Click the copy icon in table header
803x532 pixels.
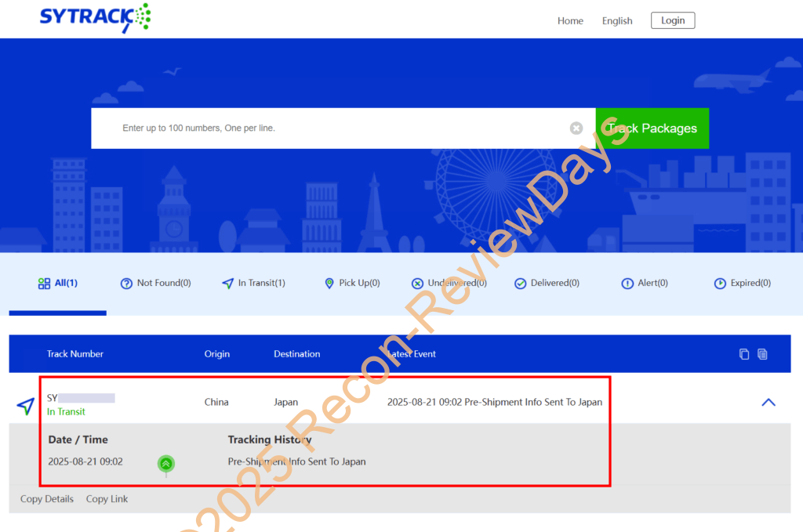(x=744, y=354)
